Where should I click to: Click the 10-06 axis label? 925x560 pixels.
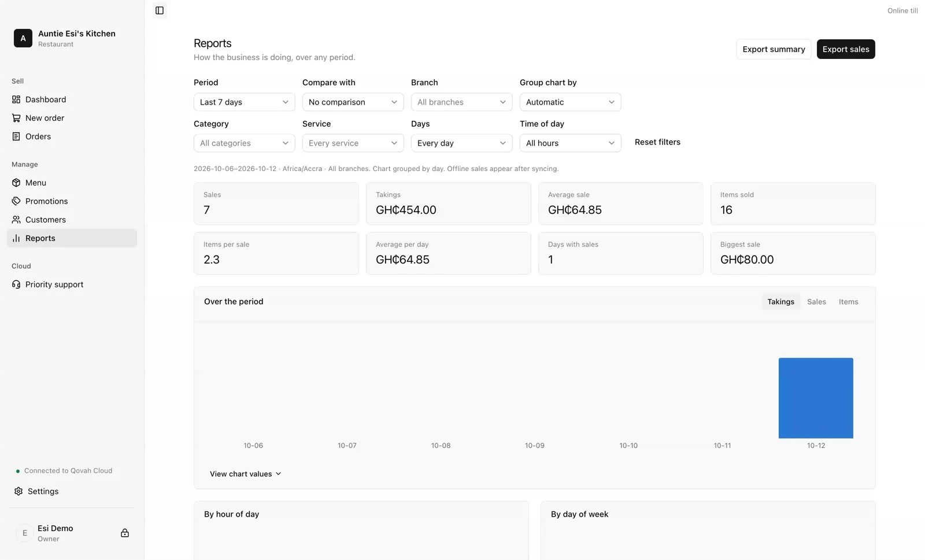tap(253, 446)
